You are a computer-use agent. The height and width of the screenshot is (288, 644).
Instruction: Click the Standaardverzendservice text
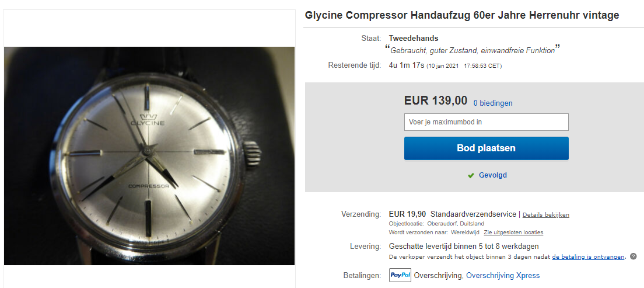474,214
